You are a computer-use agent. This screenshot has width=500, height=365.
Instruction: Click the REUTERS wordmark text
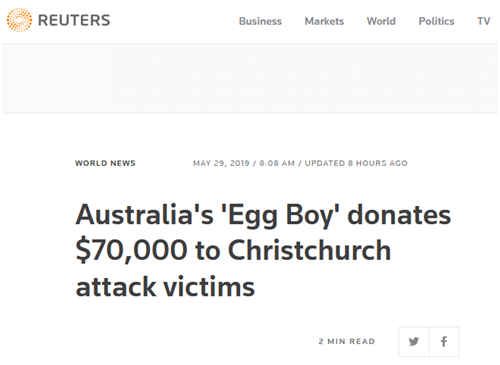point(74,20)
